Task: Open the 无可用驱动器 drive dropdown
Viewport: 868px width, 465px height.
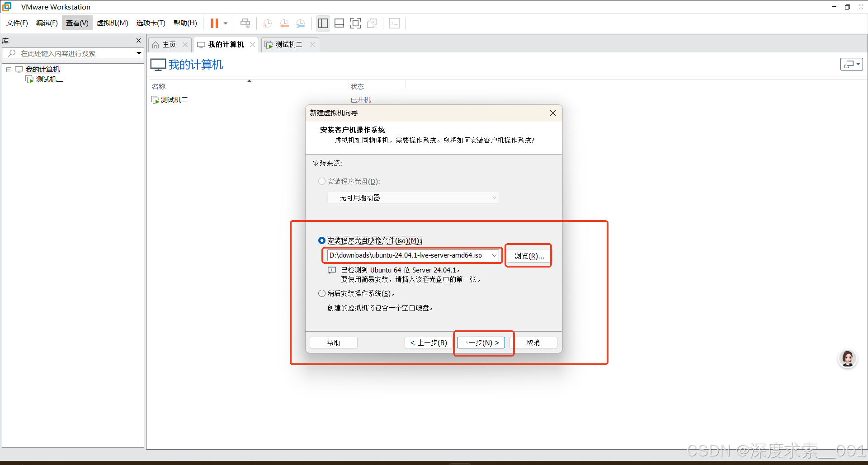Action: point(413,197)
